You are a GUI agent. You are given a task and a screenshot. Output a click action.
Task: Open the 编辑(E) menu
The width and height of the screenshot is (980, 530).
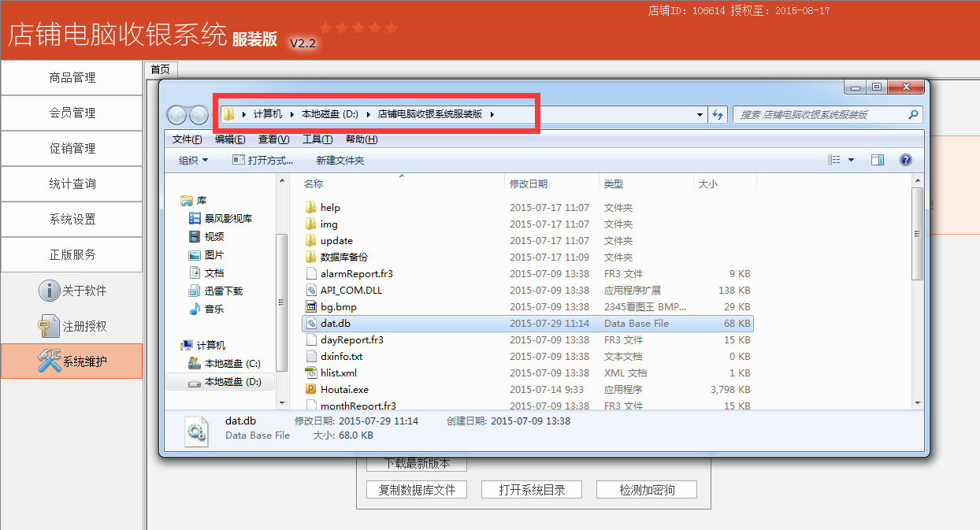tap(230, 139)
